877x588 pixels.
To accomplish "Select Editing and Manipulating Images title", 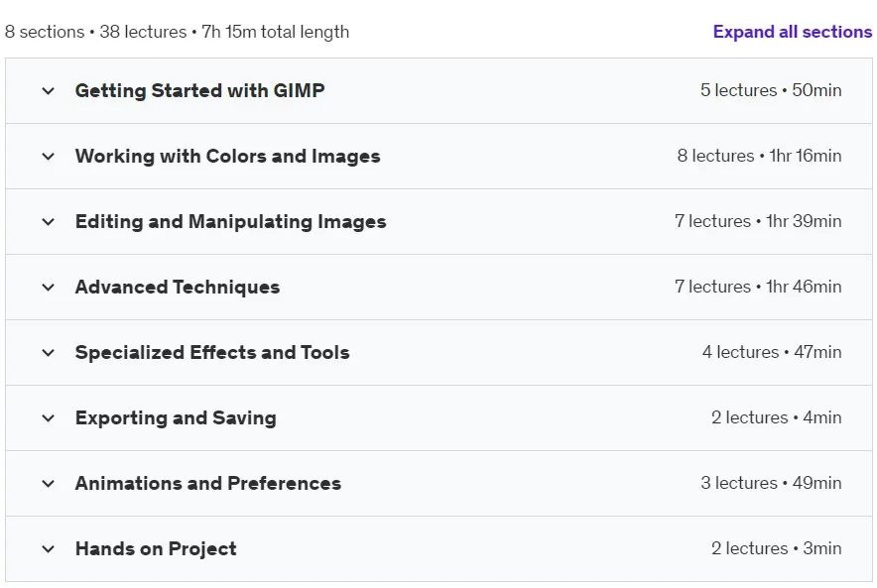I will point(230,221).
